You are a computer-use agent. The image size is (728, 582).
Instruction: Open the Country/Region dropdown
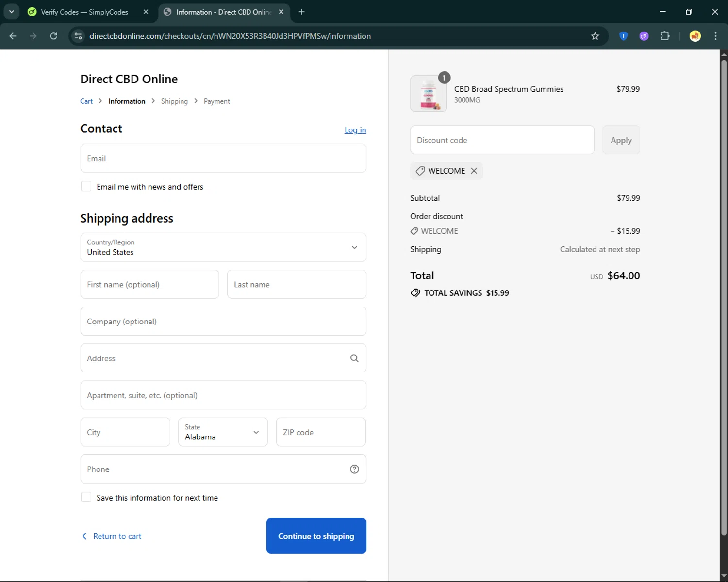click(x=223, y=247)
